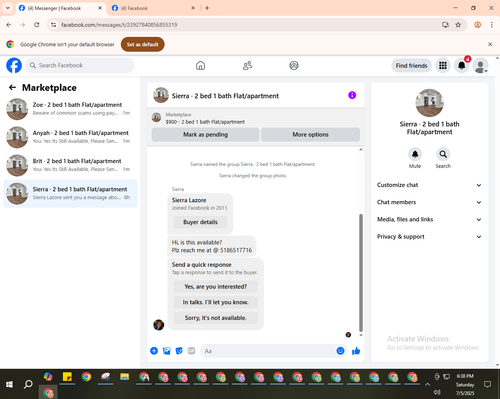Open Buyer details for Sierra Lazore
The width and height of the screenshot is (500, 399).
[x=200, y=222]
